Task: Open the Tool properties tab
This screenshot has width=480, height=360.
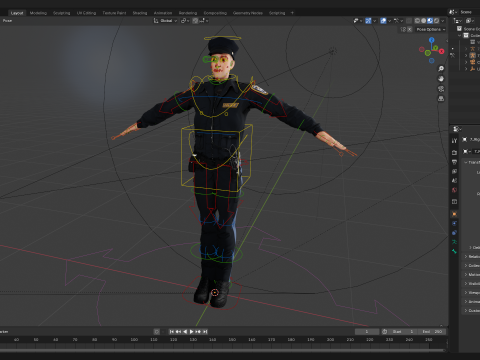Action: tap(454, 141)
